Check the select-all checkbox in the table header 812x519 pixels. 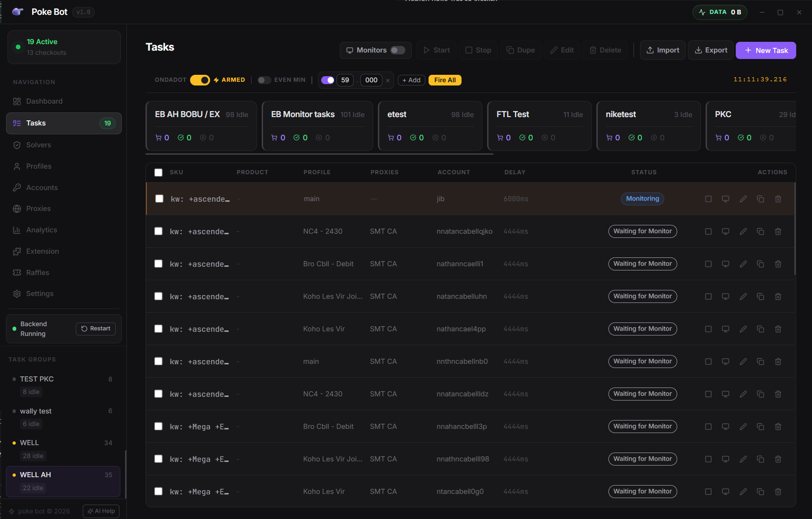[158, 172]
